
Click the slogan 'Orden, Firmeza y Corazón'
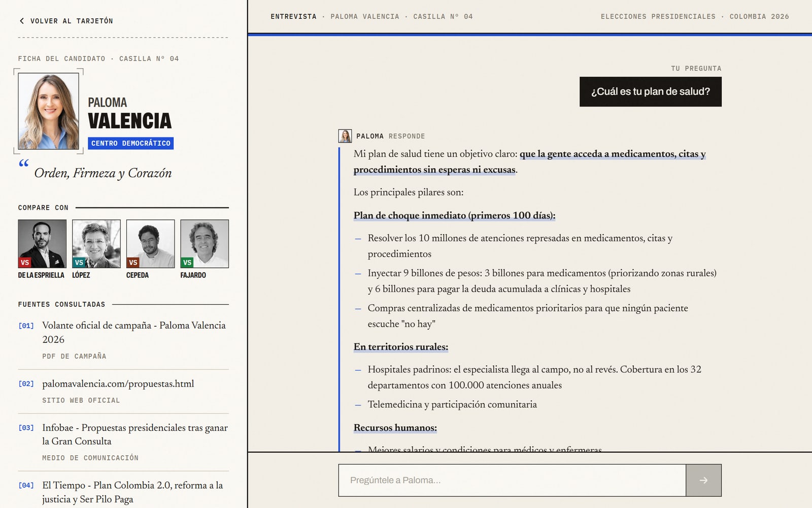[103, 173]
